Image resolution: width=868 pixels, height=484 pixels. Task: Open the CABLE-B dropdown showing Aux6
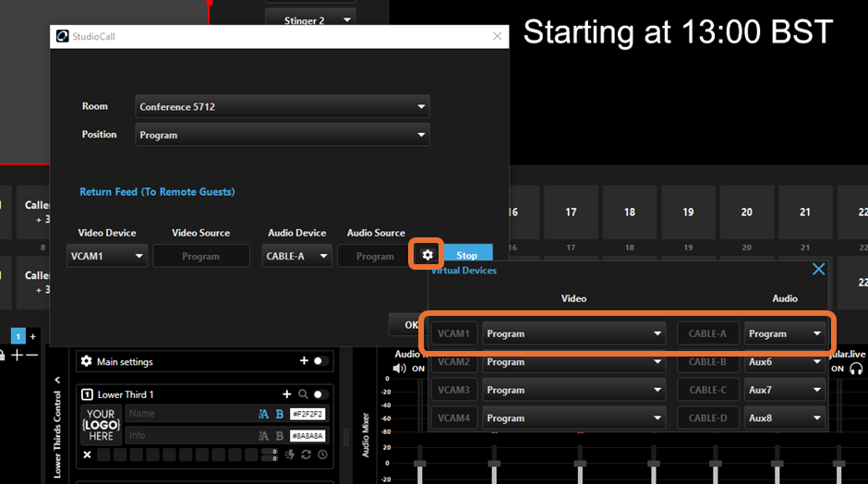pyautogui.click(x=785, y=362)
